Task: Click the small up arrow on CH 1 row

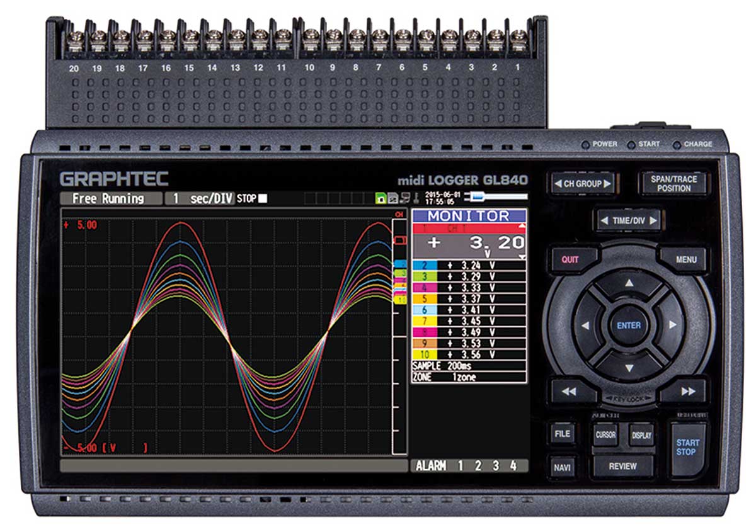Action: [x=521, y=226]
